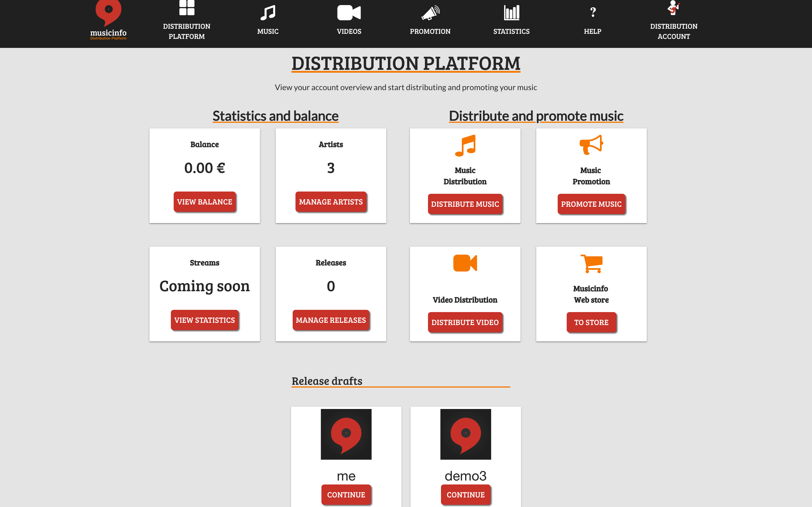Open Distribution Platform nav menu item
Viewport: 812px width, 507px height.
coord(186,22)
